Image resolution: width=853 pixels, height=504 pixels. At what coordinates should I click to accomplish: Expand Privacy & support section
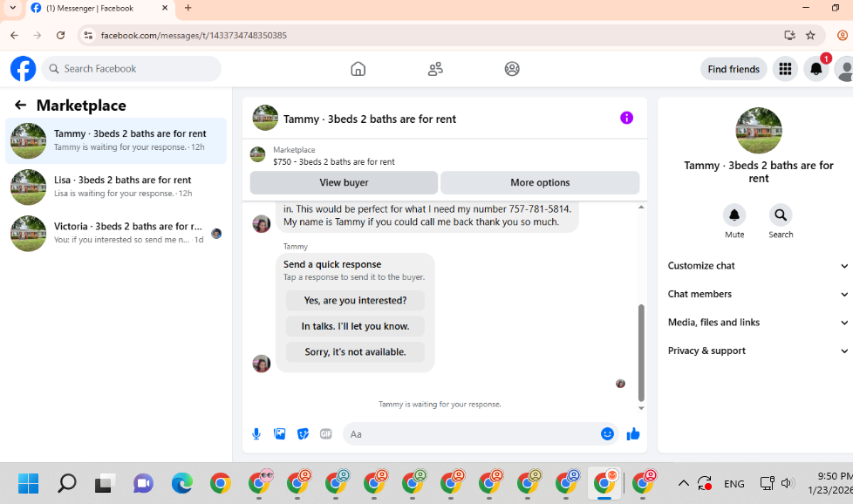[757, 351]
